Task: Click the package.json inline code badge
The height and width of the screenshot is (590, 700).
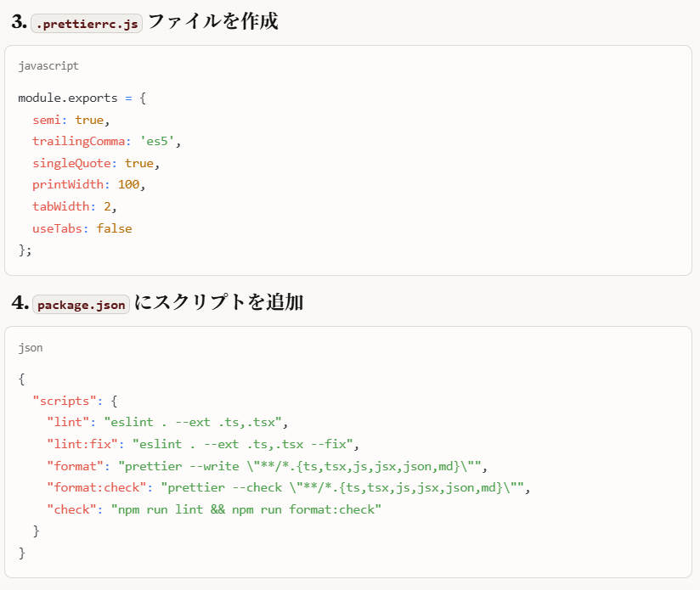Action: coord(82,305)
